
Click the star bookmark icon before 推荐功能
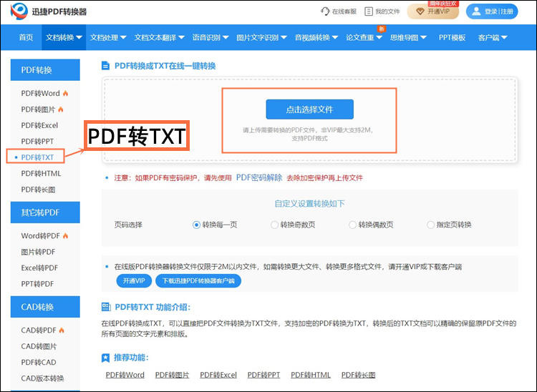click(105, 358)
